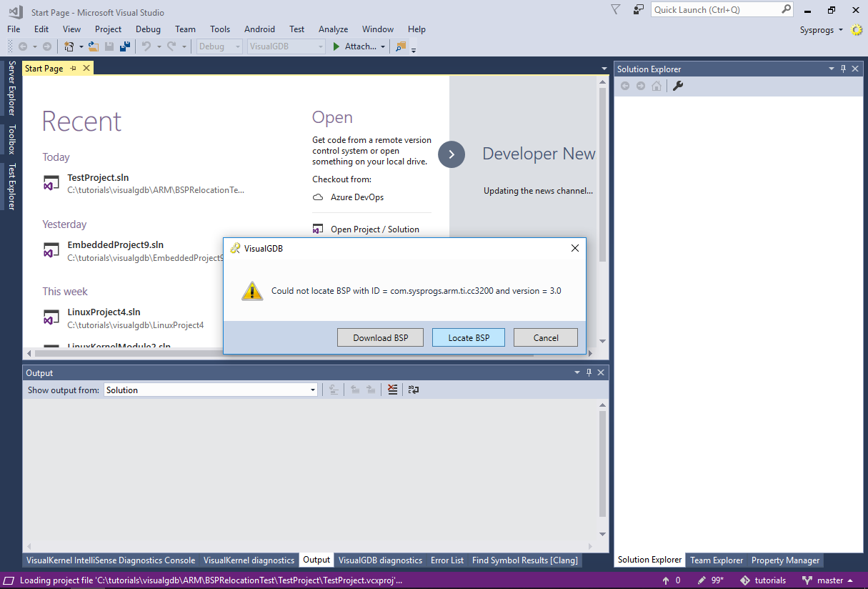The width and height of the screenshot is (868, 589).
Task: Open the Show output from dropdown
Action: click(211, 390)
